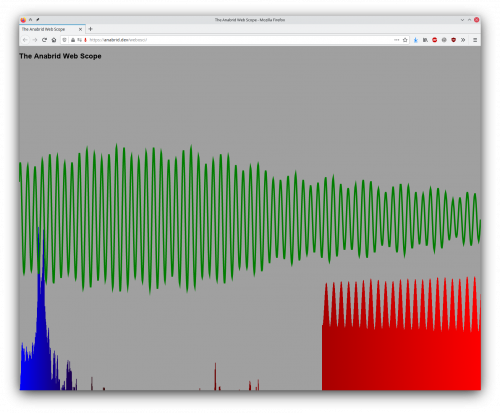This screenshot has height=413, width=500.
Task: Open the Firefox hamburger menu
Action: tap(475, 40)
